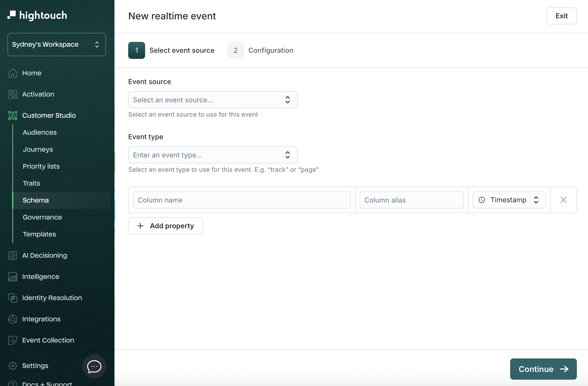Click the Customer Studio label
Image resolution: width=588 pixels, height=386 pixels.
49,115
